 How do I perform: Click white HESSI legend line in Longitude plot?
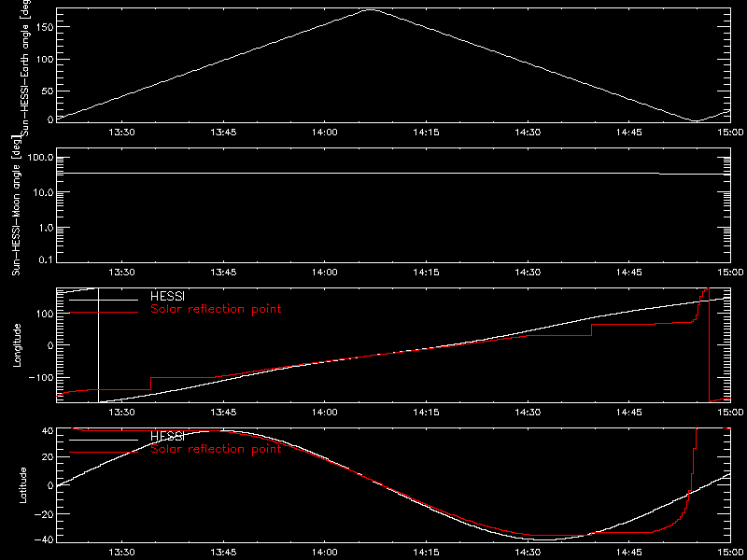pyautogui.click(x=104, y=300)
